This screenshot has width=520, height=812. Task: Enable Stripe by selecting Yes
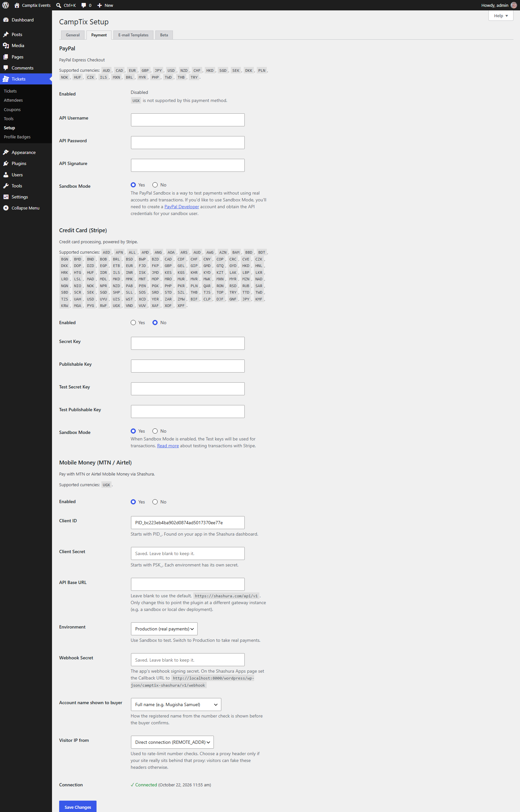click(x=133, y=323)
